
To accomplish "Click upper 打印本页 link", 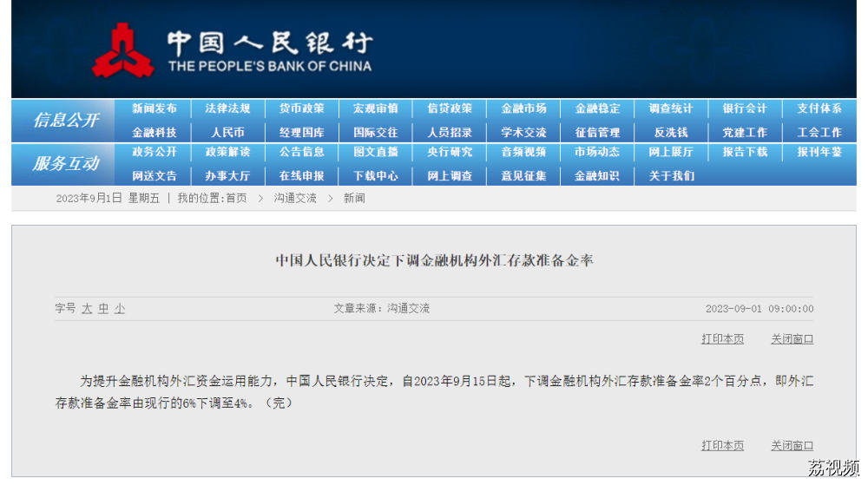I will pos(722,339).
